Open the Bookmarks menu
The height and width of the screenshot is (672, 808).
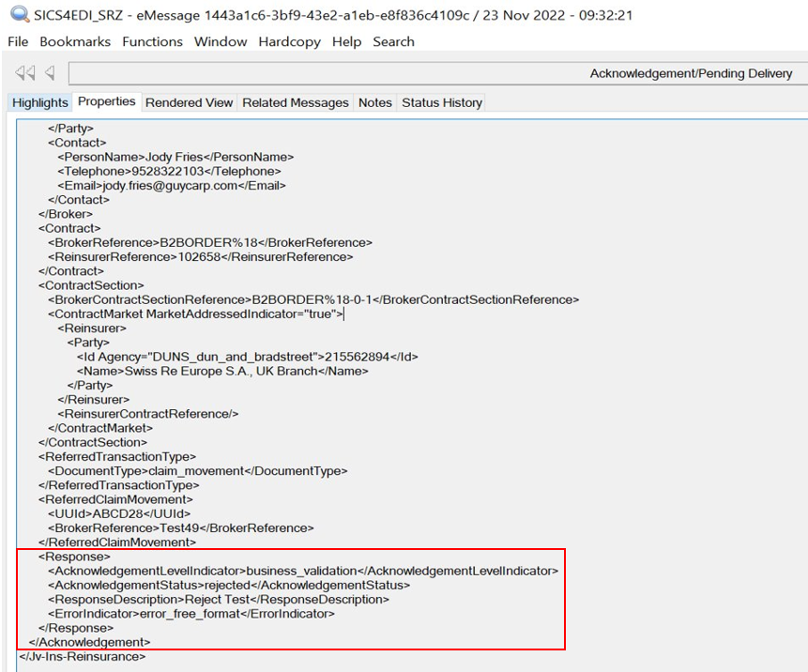point(75,41)
